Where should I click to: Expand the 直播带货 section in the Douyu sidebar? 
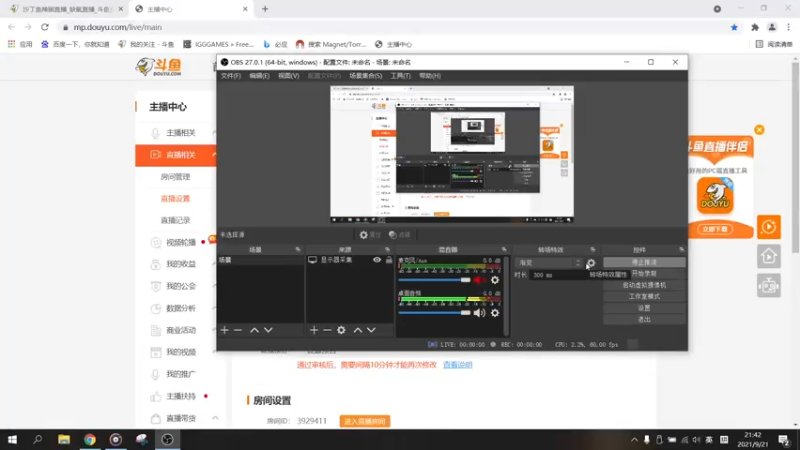click(x=215, y=418)
